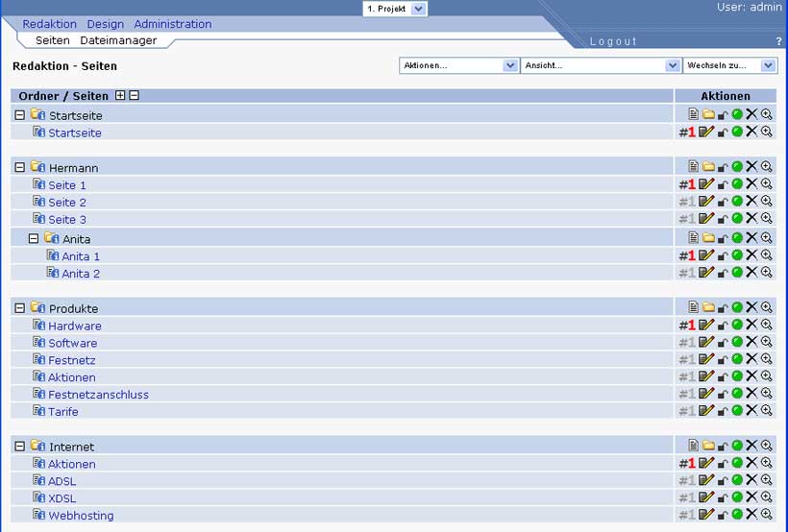Toggle lock icon for Seite 2
Viewport: 788px width, 532px height.
point(723,202)
